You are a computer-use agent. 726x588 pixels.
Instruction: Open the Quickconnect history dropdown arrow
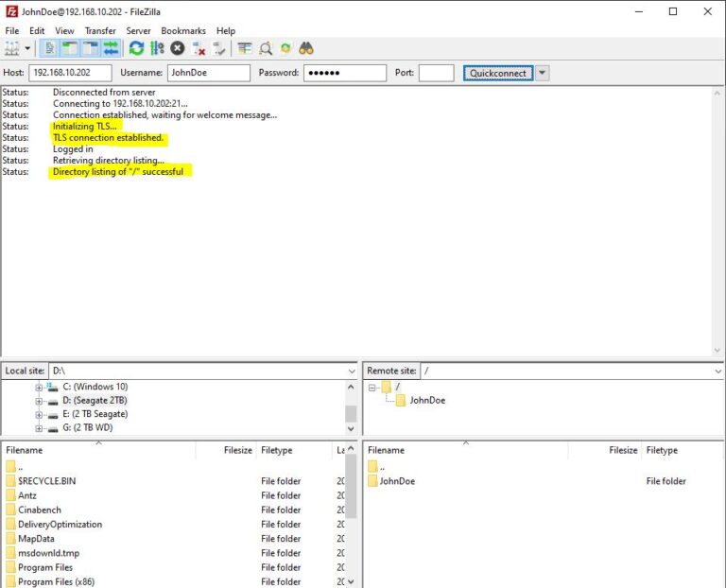[x=543, y=73]
